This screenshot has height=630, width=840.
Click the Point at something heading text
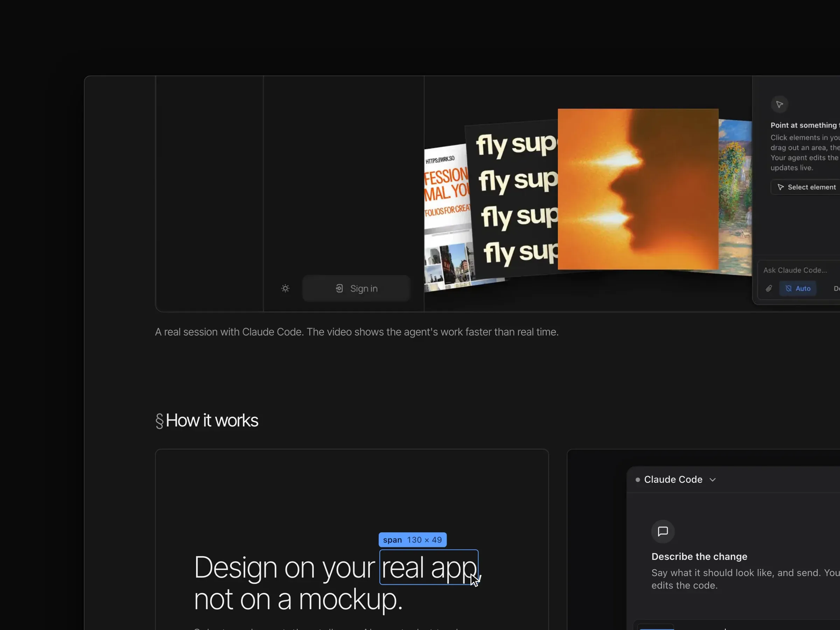coord(805,125)
